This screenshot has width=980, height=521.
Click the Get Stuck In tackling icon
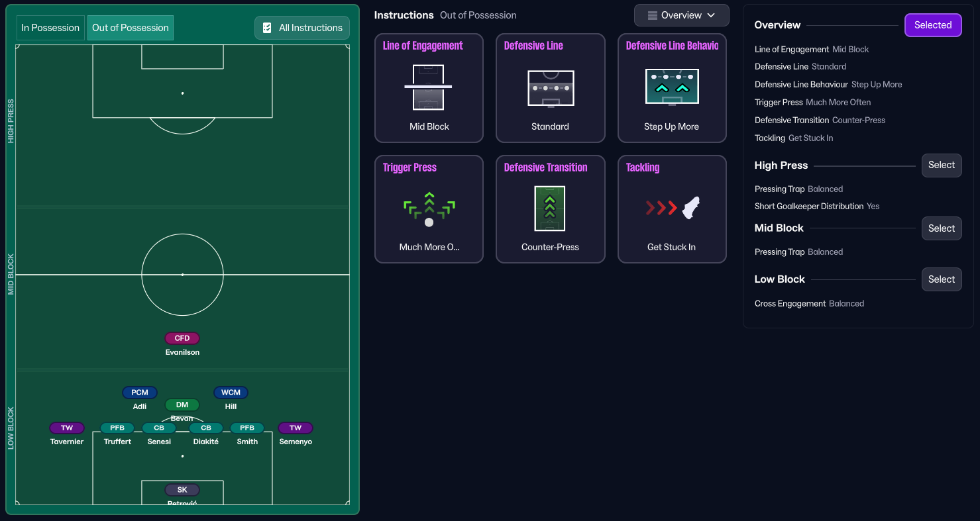tap(672, 209)
